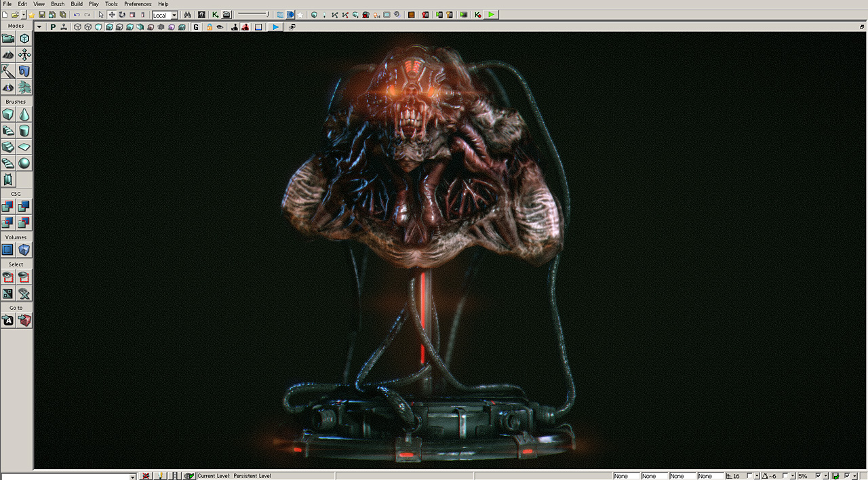Viewport: 868px width, 480px height.
Task: Select the Cone brush builder
Action: [x=24, y=115]
